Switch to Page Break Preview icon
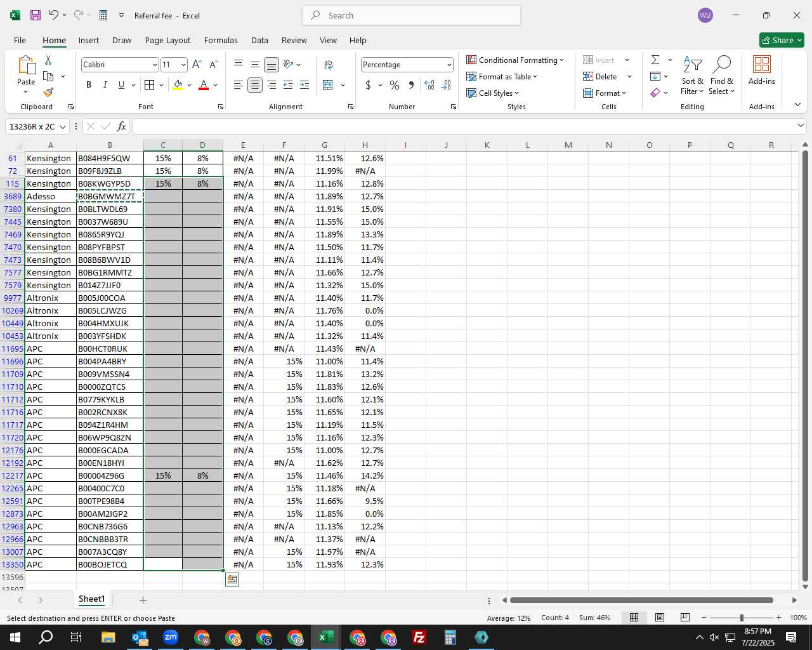 pyautogui.click(x=684, y=617)
